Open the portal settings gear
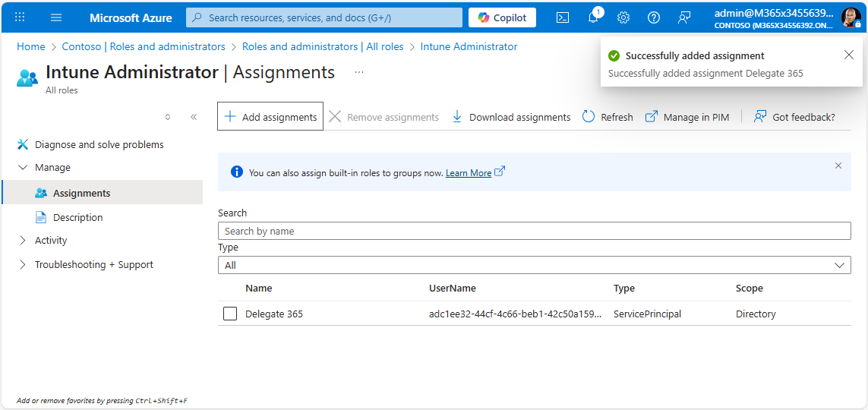 point(623,17)
